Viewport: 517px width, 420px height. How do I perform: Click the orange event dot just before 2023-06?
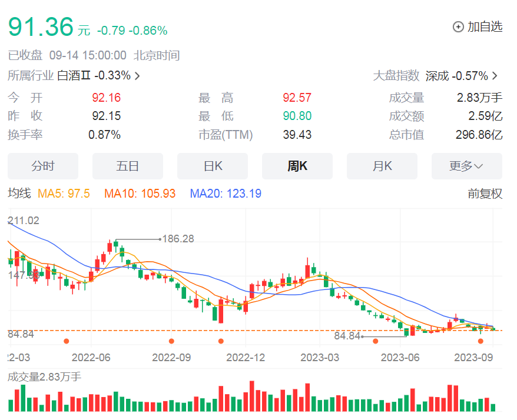[375, 341]
